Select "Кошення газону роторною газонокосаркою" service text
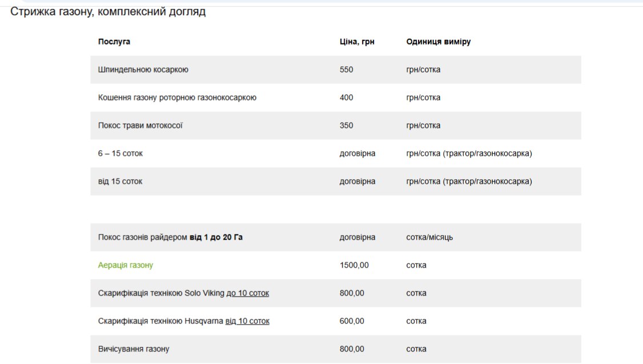The width and height of the screenshot is (643, 364). click(x=177, y=98)
